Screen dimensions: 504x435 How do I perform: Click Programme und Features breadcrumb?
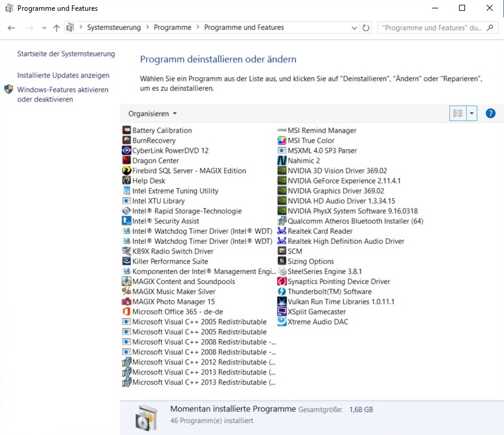coord(244,28)
